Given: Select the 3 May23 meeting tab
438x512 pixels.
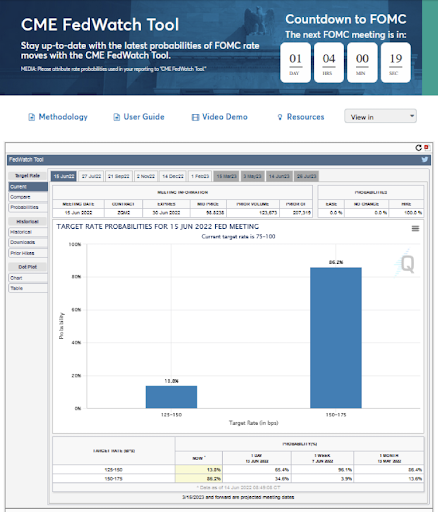Looking at the screenshot, I should click(253, 176).
